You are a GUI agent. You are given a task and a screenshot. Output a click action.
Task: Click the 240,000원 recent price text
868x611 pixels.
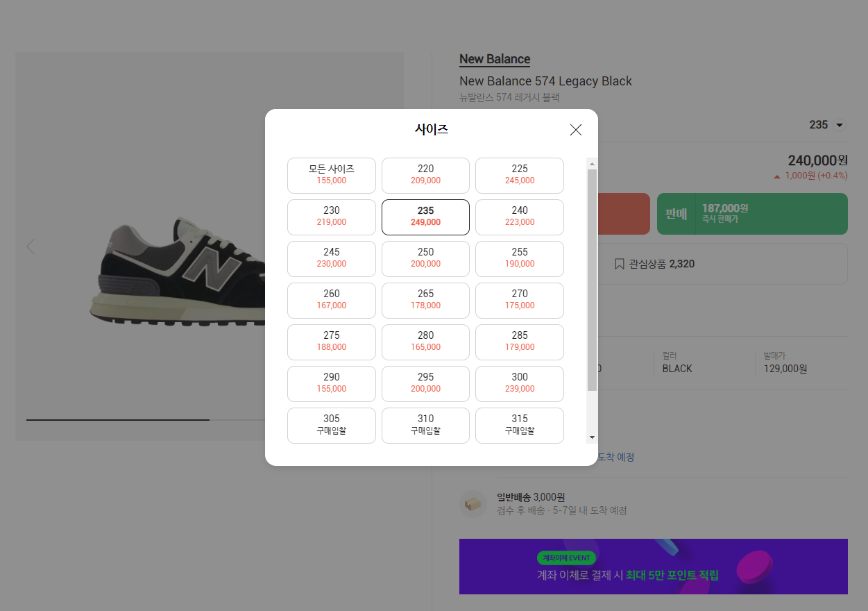click(817, 160)
